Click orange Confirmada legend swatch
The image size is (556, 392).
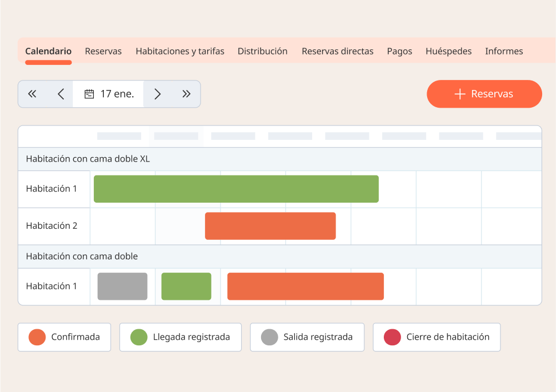tap(37, 337)
